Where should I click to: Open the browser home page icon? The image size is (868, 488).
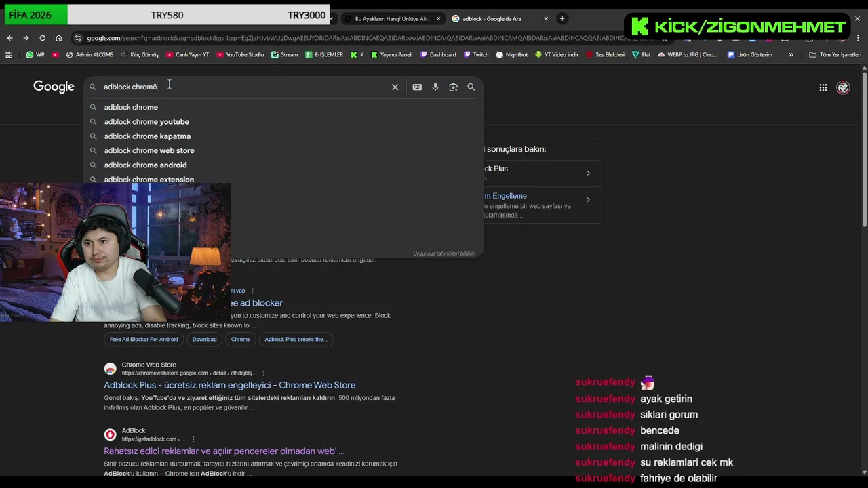click(x=59, y=38)
